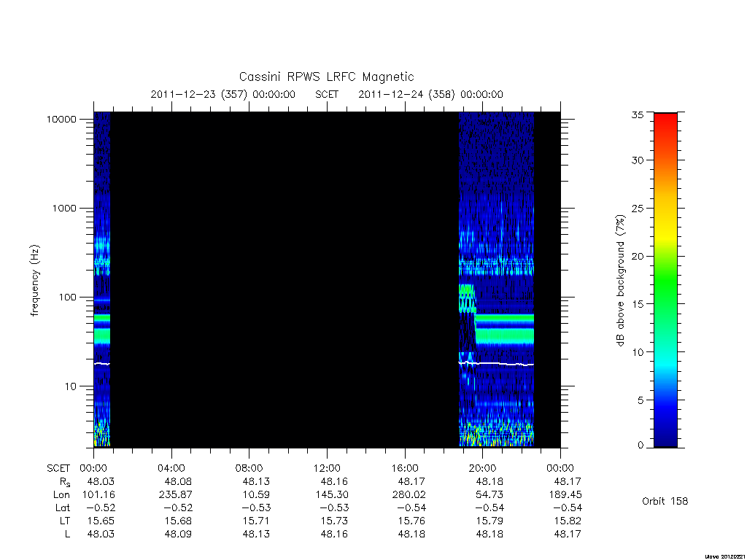
Task: Click local time value '15.68'
Action: 178,521
